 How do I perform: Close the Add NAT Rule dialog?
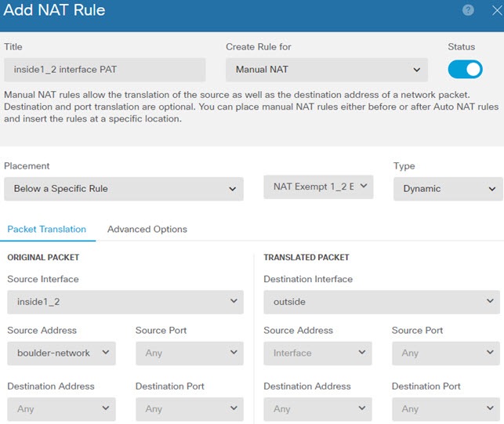(497, 10)
